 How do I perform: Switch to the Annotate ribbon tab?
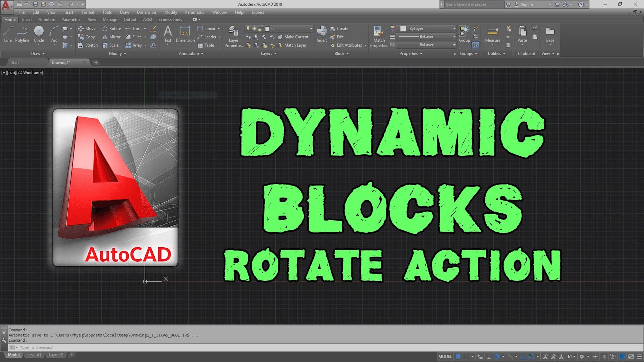point(47,20)
